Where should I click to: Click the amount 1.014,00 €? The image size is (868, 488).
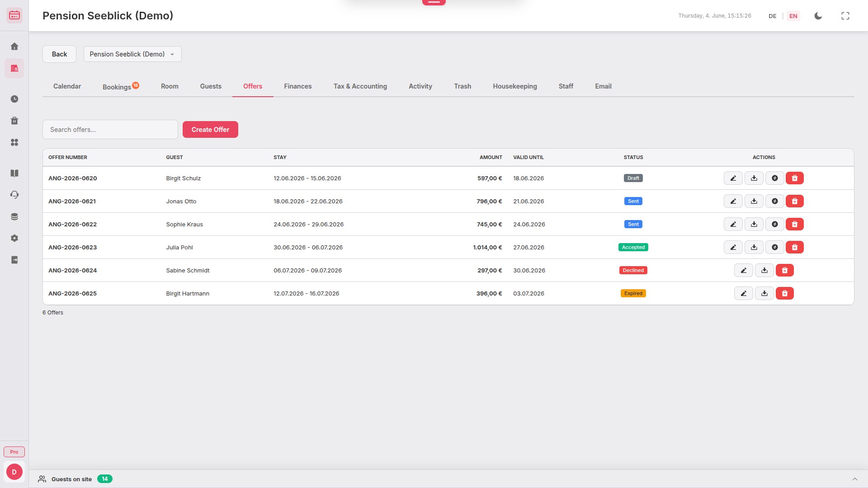pyautogui.click(x=487, y=247)
